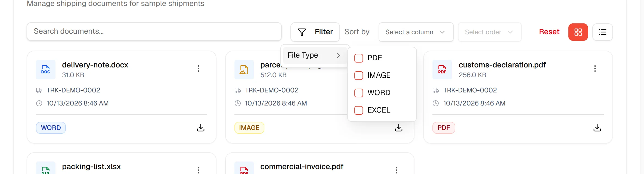Check the WORD filter checkbox
Screen dimensions: 644x174
pos(359,93)
